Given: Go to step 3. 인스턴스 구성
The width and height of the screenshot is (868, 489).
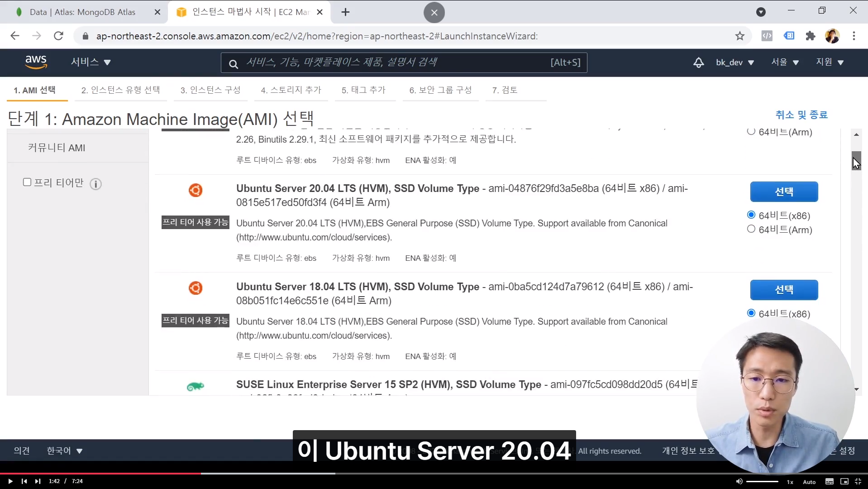Looking at the screenshot, I should (210, 90).
